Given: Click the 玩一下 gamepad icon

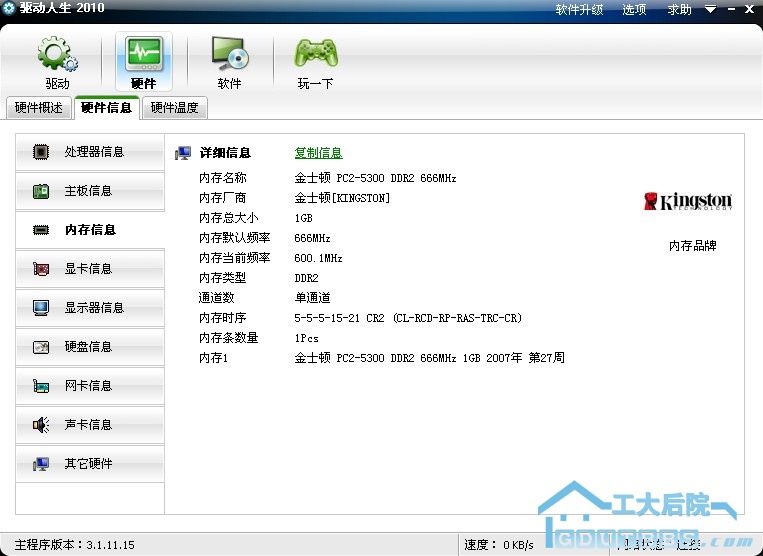Looking at the screenshot, I should [x=315, y=62].
